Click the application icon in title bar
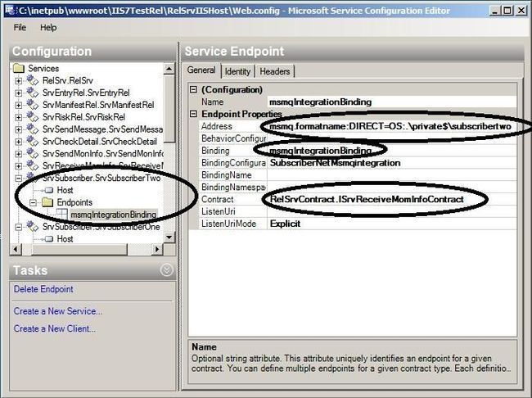 pos(11,11)
